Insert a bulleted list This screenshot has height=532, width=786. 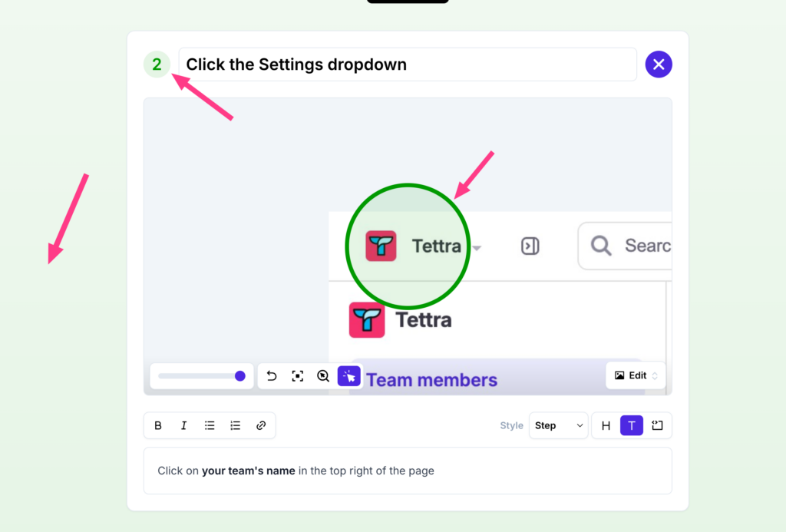[210, 425]
